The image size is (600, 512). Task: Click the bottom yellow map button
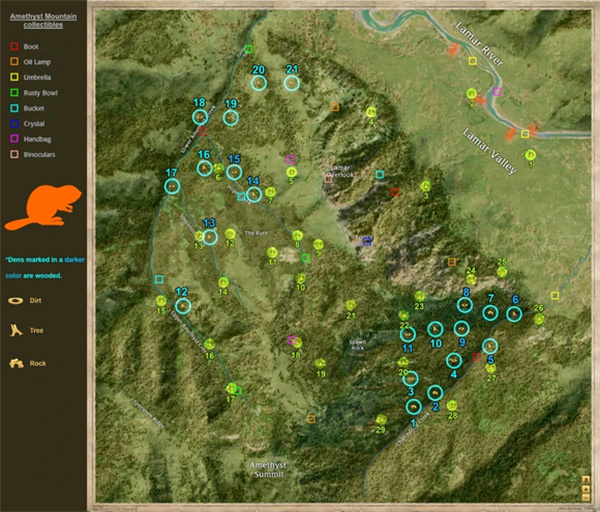(x=586, y=497)
